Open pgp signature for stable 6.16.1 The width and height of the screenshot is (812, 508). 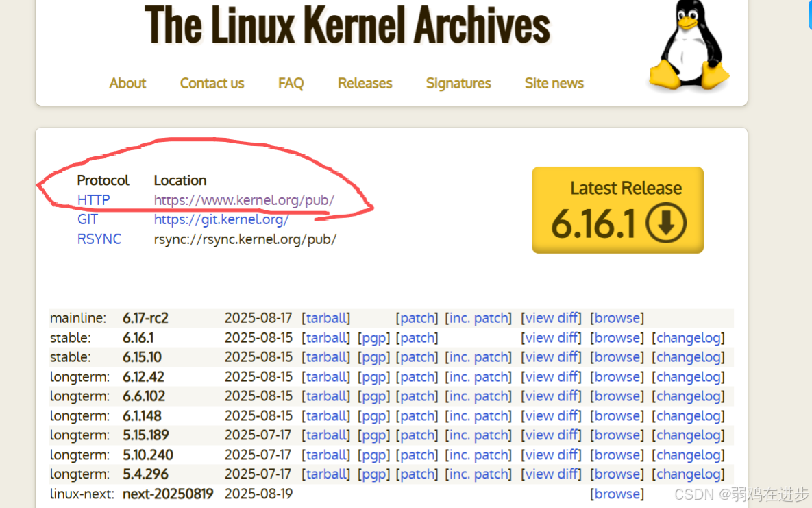click(x=373, y=338)
